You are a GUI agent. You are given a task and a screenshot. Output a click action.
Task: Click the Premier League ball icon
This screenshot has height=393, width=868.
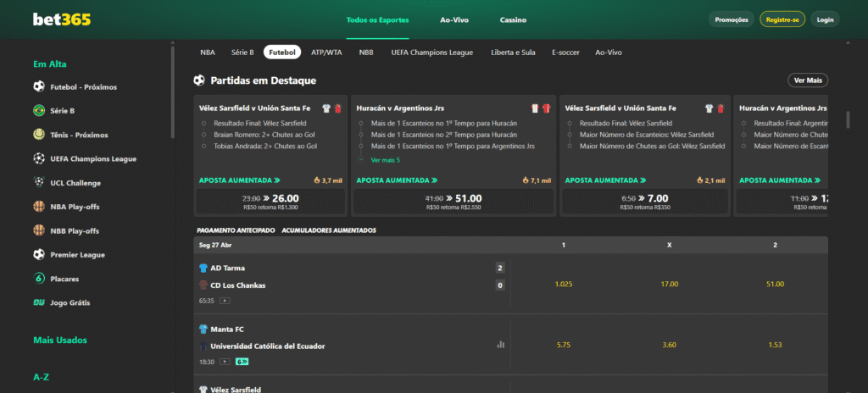[x=39, y=255]
